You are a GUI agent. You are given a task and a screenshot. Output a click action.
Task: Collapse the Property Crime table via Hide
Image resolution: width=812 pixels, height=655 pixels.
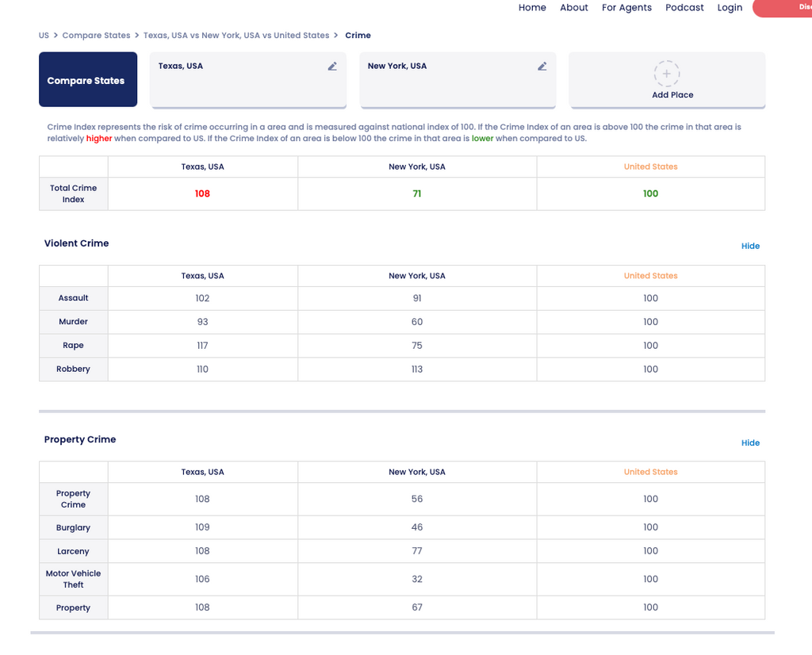tap(750, 442)
